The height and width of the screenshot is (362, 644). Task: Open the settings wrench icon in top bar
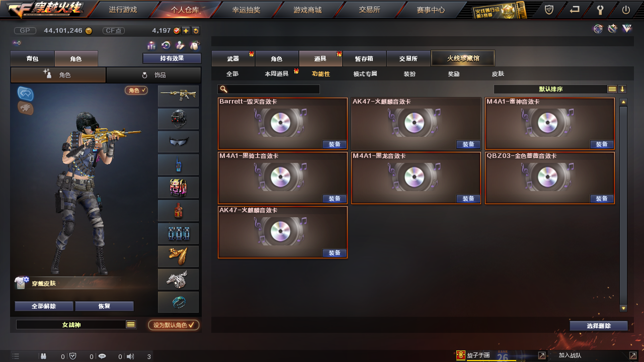600,10
